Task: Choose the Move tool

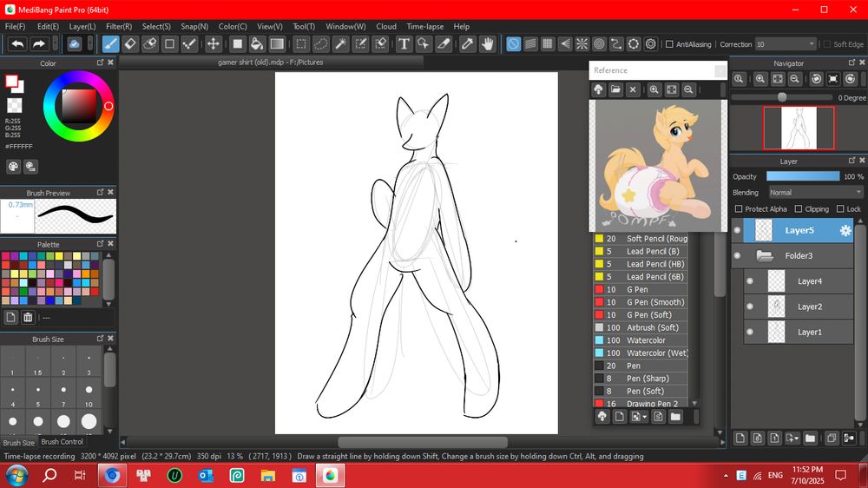Action: point(214,43)
